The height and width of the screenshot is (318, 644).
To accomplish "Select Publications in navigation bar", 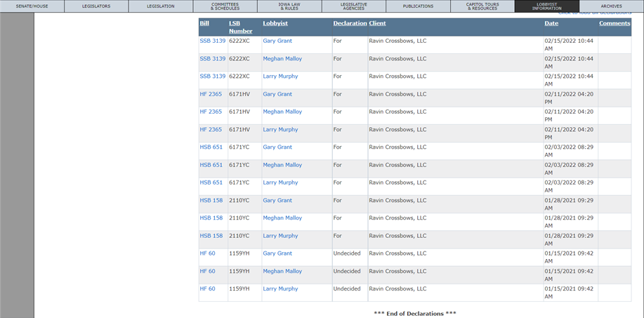I will (418, 6).
